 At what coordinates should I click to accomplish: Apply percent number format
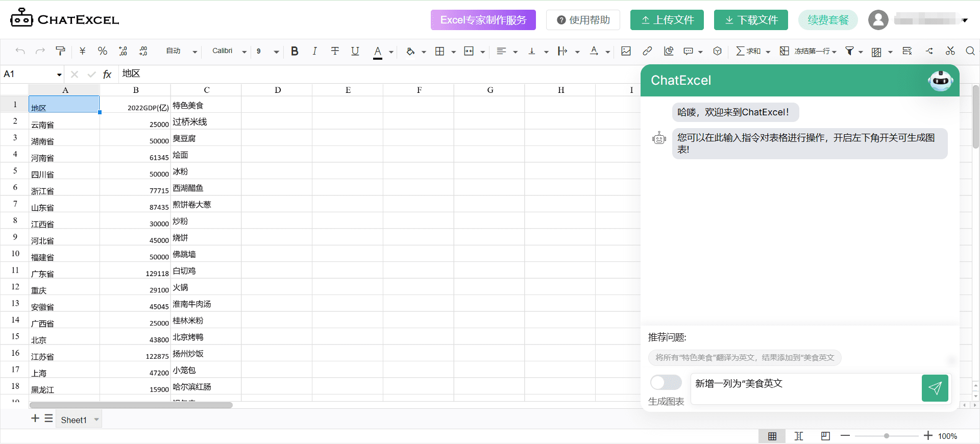[103, 51]
